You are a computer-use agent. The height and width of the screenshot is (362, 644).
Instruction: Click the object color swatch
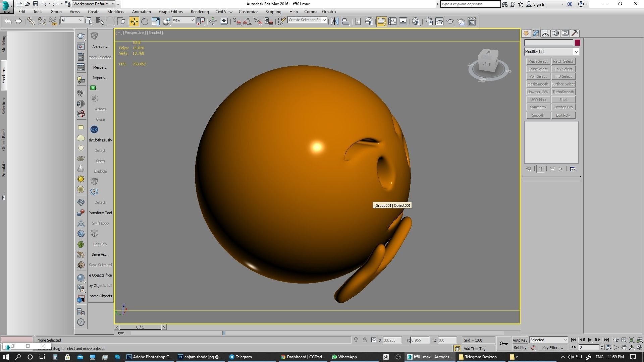click(577, 43)
